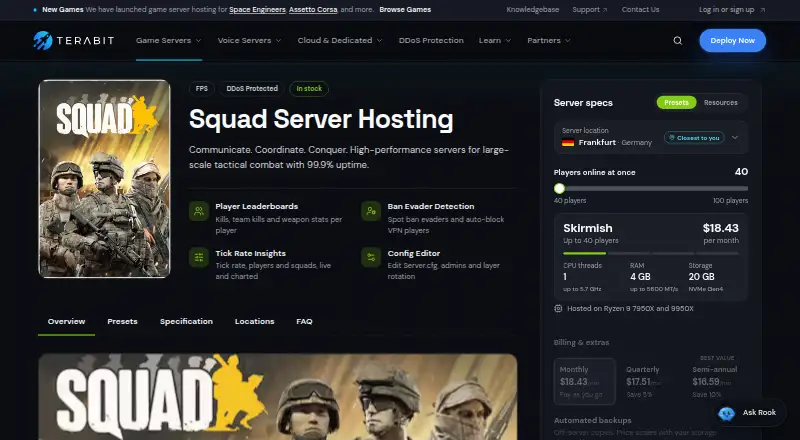This screenshot has width=800, height=440.
Task: Click the Germany flag icon
Action: click(568, 142)
